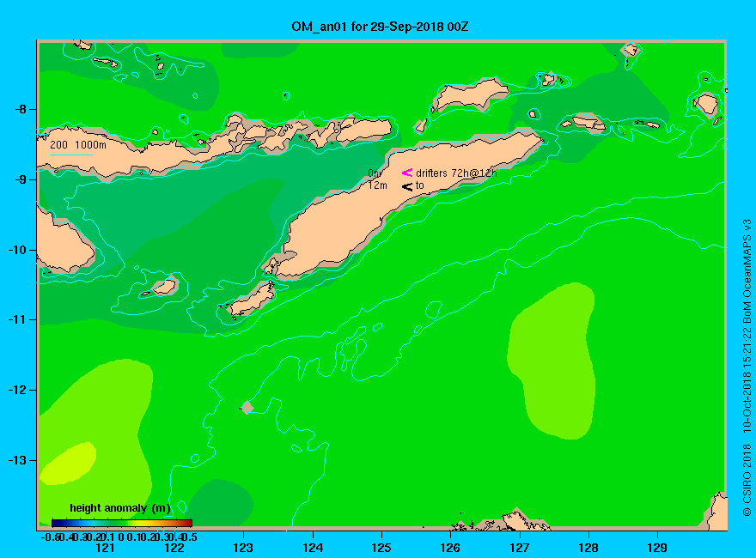
Task: Click the longitude label 125
Action: 381,548
